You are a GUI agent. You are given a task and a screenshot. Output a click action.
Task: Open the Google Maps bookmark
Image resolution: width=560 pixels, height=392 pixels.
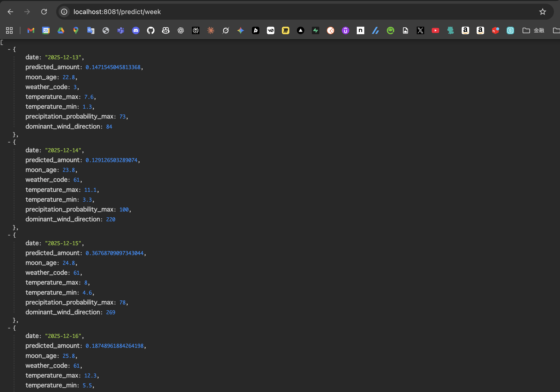click(76, 30)
